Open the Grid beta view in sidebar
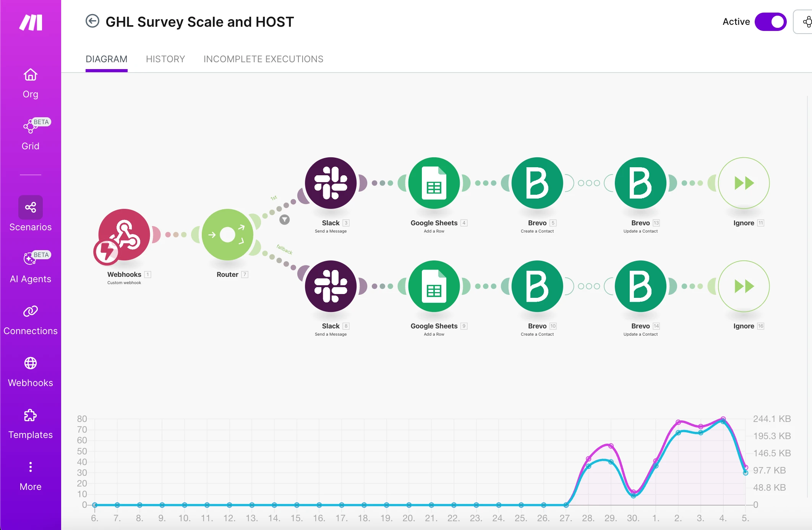This screenshot has width=812, height=530. [30, 134]
